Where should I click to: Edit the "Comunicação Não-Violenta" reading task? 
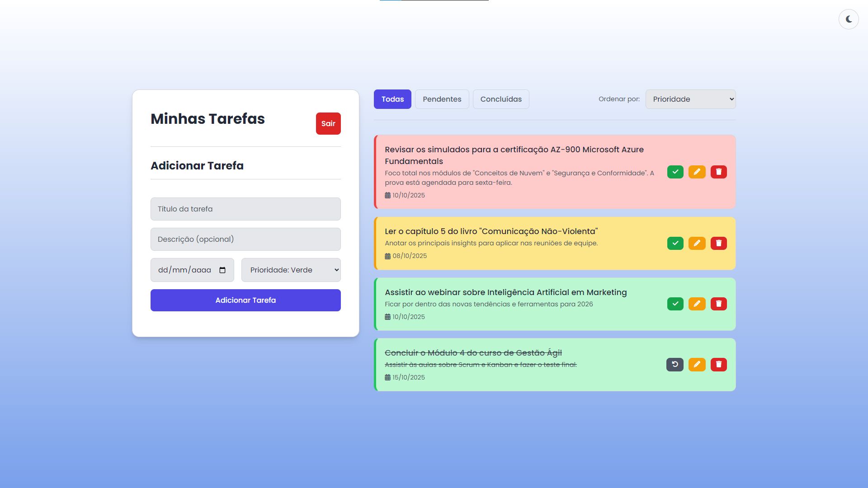click(x=697, y=243)
